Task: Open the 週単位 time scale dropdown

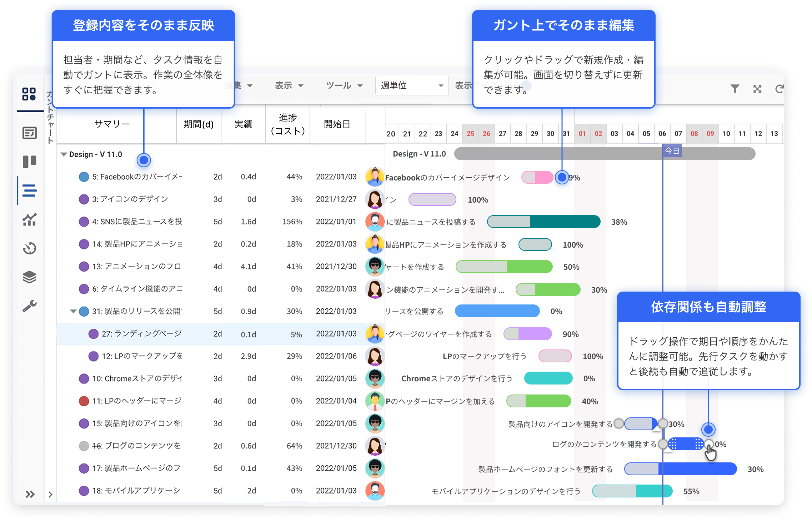Action: pos(412,86)
